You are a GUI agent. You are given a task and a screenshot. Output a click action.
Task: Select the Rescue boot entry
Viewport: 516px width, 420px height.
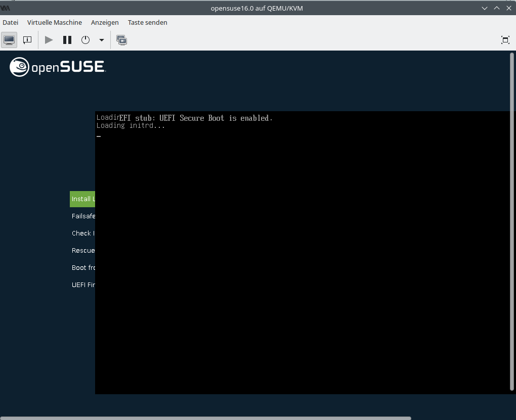83,250
